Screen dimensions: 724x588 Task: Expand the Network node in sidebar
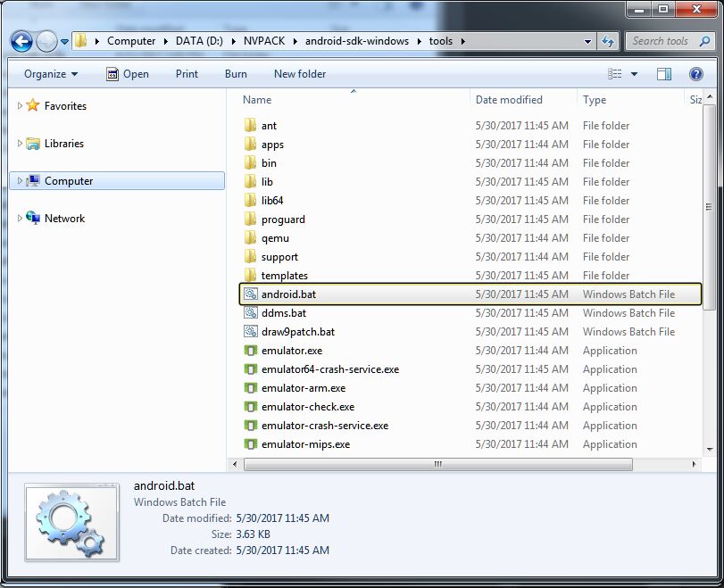coord(20,219)
